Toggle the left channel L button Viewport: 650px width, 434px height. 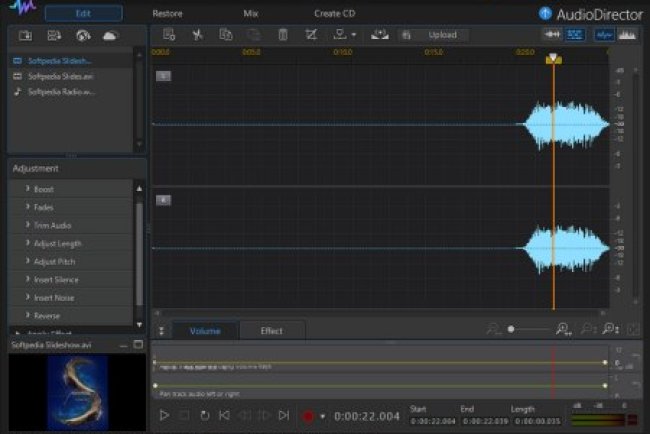point(163,76)
